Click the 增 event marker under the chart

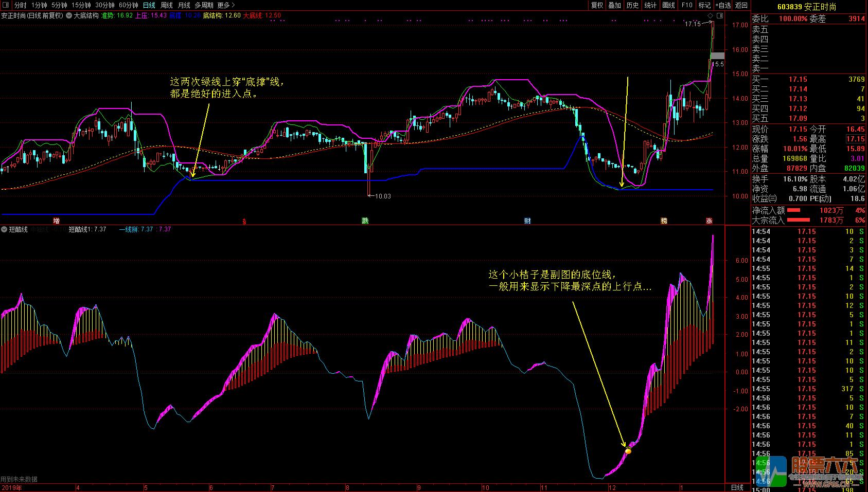[x=57, y=221]
